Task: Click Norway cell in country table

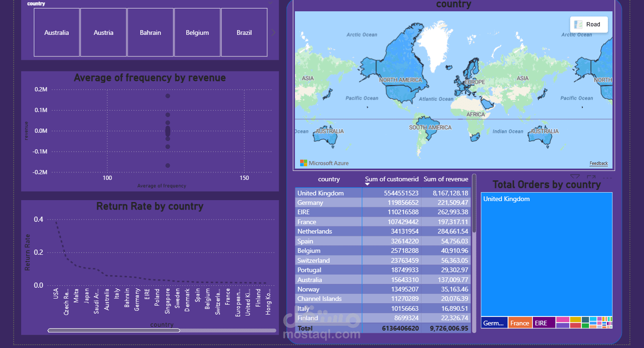Action: click(x=328, y=289)
